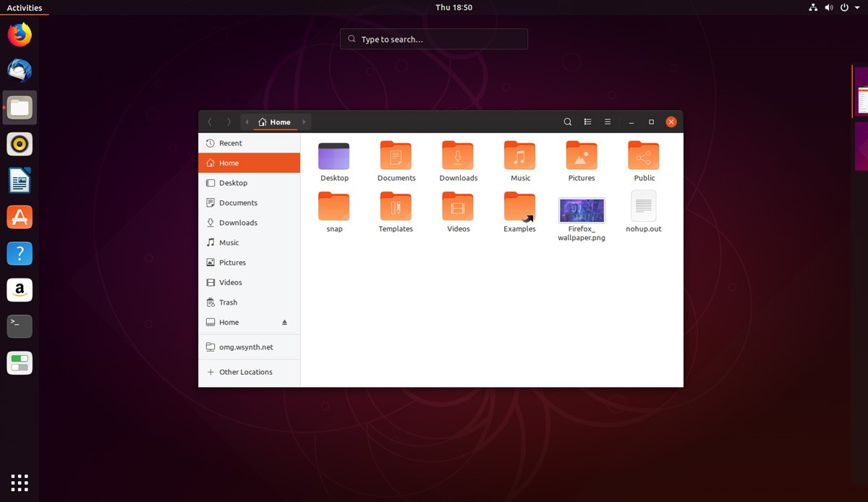Open the Examples folder
The width and height of the screenshot is (868, 502).
click(519, 208)
